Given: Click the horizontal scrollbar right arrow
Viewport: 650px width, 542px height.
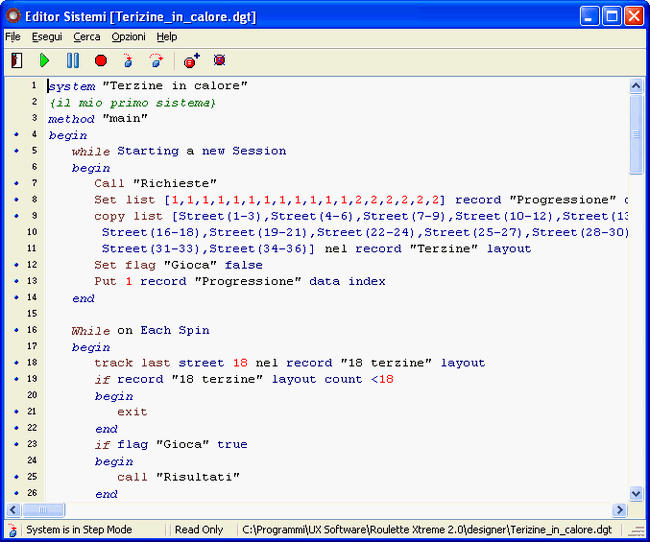Looking at the screenshot, I should click(620, 510).
